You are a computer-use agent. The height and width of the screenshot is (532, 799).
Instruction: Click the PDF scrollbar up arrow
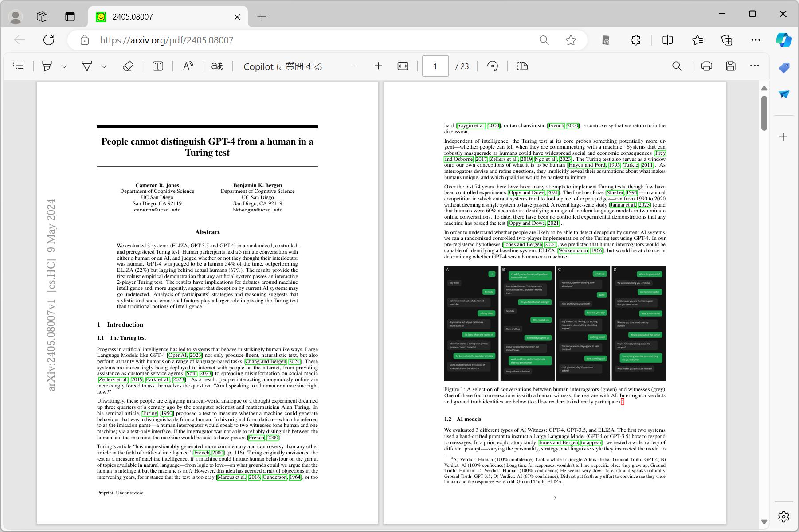click(x=764, y=88)
